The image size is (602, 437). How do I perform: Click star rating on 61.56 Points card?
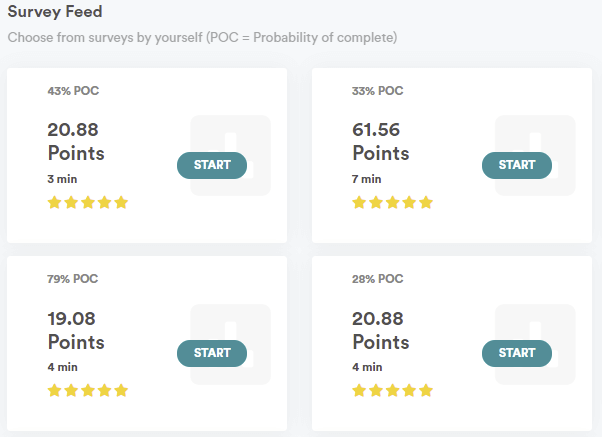(x=392, y=202)
